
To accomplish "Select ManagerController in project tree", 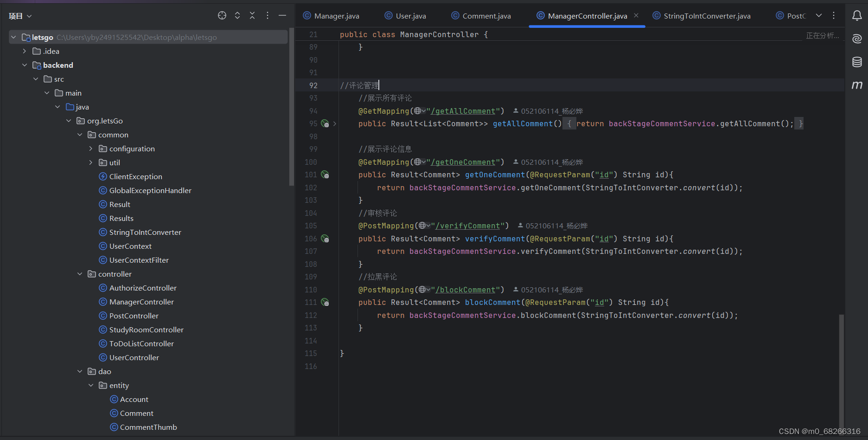I will tap(136, 302).
